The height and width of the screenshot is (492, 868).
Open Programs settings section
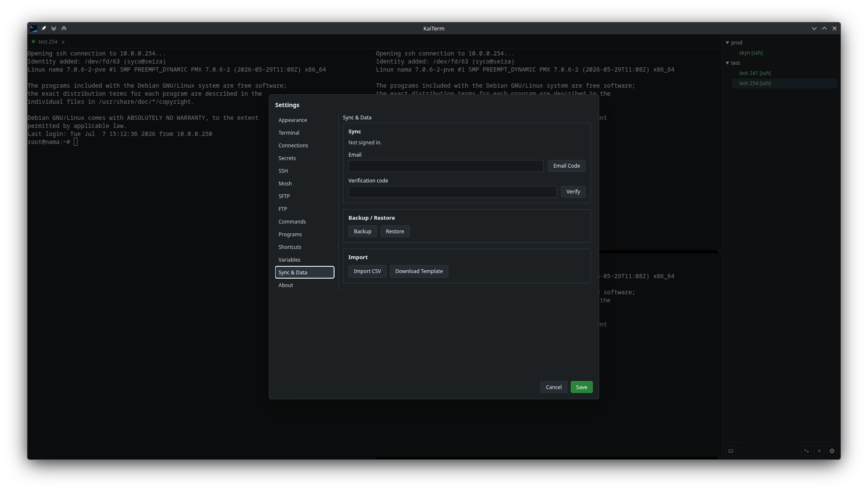(304, 235)
